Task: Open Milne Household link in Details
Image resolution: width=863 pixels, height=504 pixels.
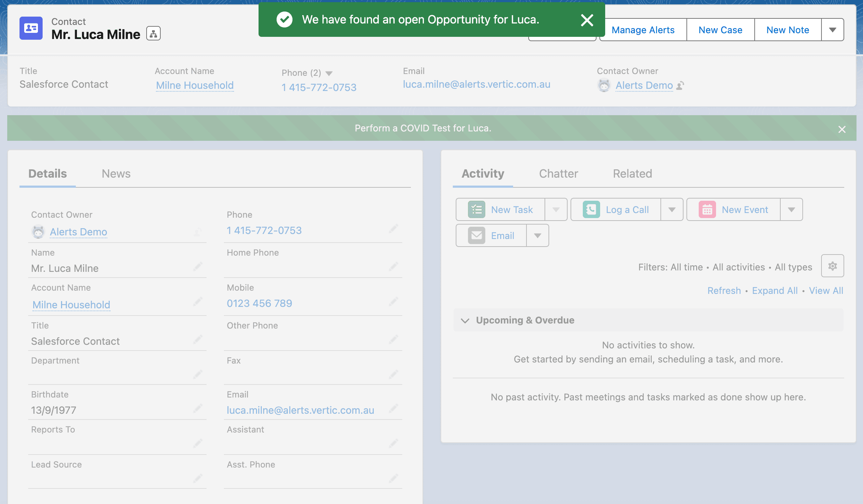Action: coord(71,305)
